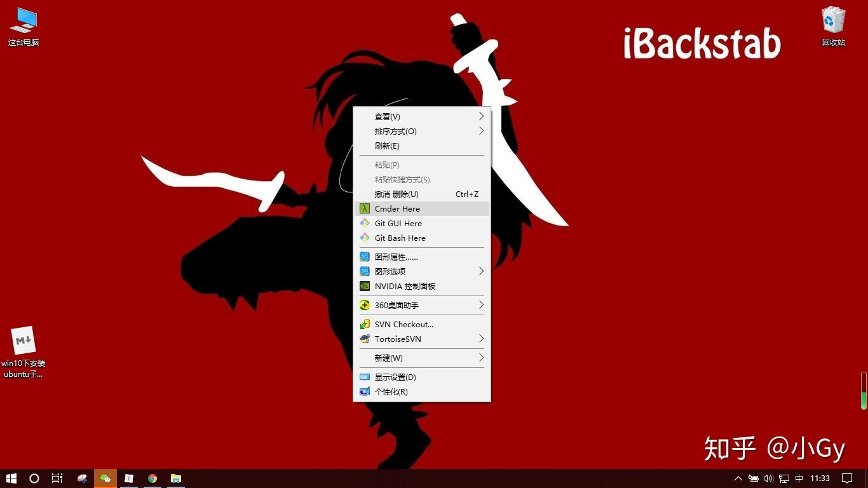Expand the 360桌面助手 submenu
Screen dimensions: 868x488
pos(422,305)
